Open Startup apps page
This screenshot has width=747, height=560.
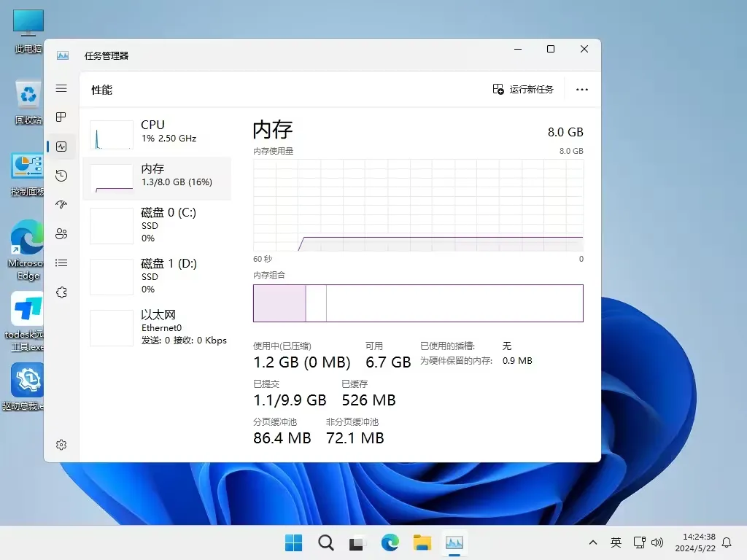[x=61, y=204]
